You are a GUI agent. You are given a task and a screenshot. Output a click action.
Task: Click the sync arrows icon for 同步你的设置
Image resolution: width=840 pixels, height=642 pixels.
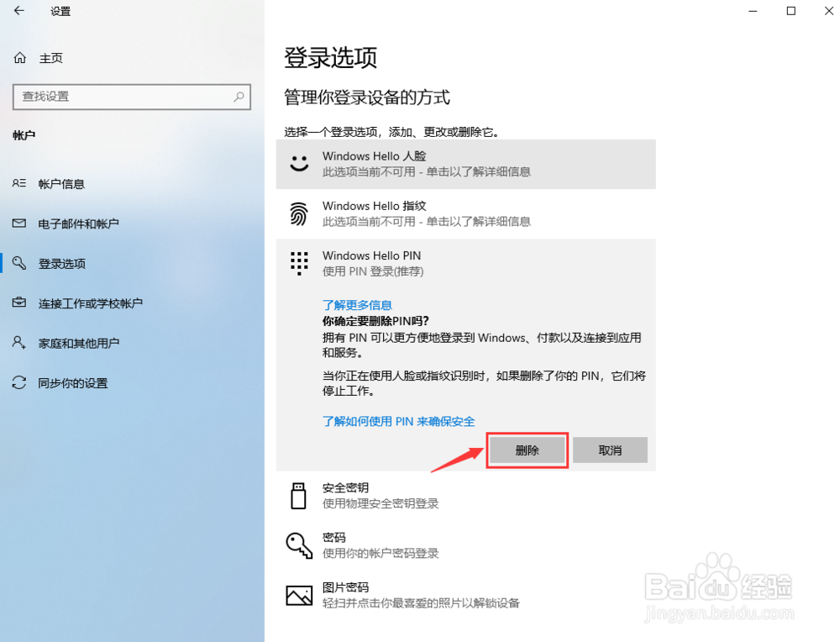pos(19,382)
